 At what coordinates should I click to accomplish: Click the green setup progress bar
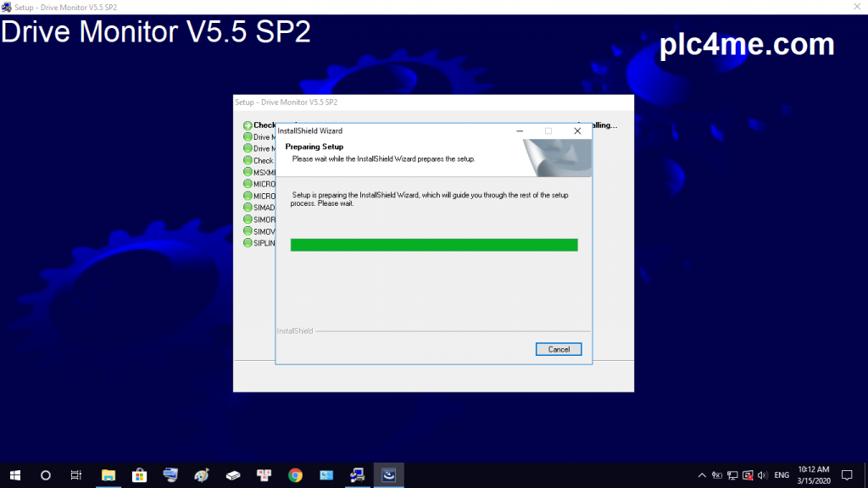coord(433,245)
